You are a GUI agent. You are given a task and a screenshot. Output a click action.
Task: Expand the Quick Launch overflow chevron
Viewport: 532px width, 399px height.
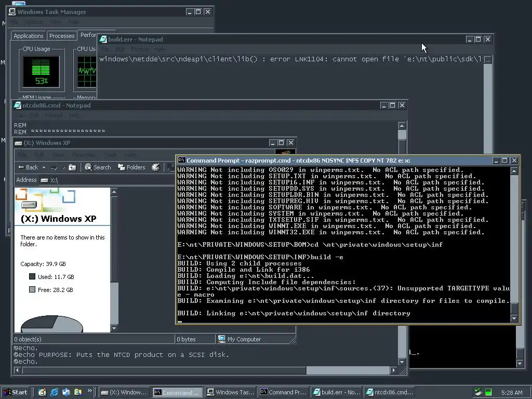pos(89,391)
